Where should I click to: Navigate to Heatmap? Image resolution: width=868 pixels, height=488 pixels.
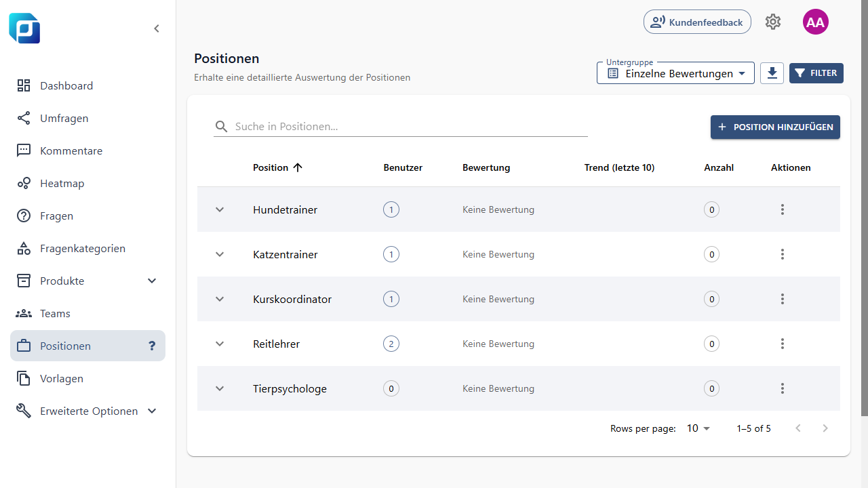tap(87, 183)
